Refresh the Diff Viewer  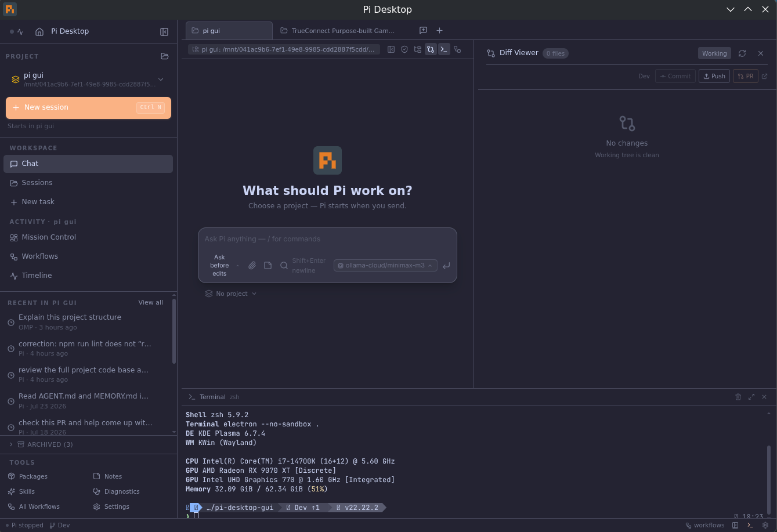coord(742,53)
